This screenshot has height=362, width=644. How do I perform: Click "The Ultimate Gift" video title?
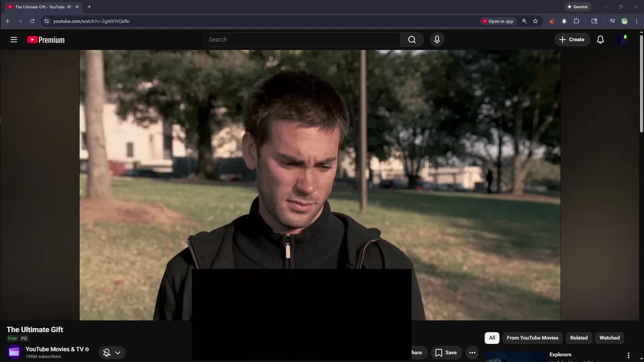tap(35, 330)
